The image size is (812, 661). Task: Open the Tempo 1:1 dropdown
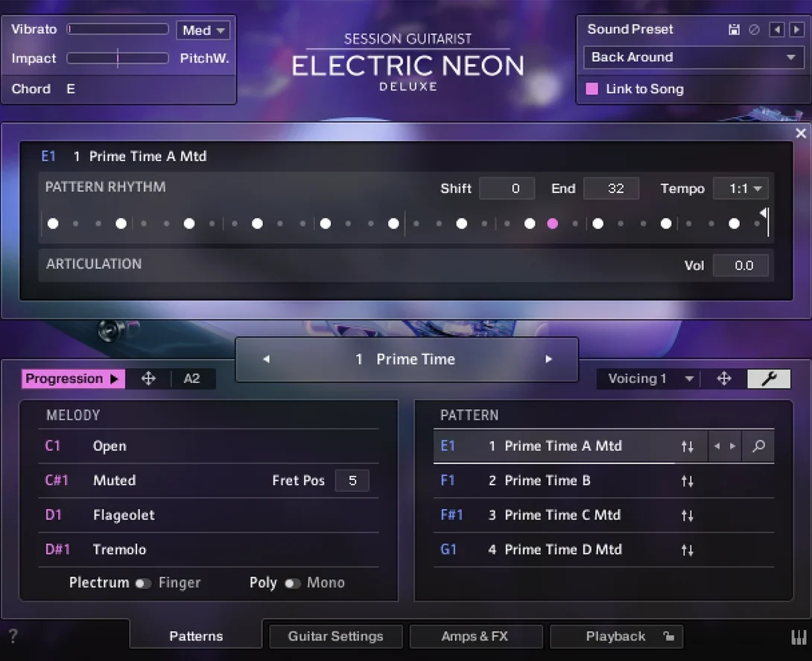pyautogui.click(x=741, y=188)
